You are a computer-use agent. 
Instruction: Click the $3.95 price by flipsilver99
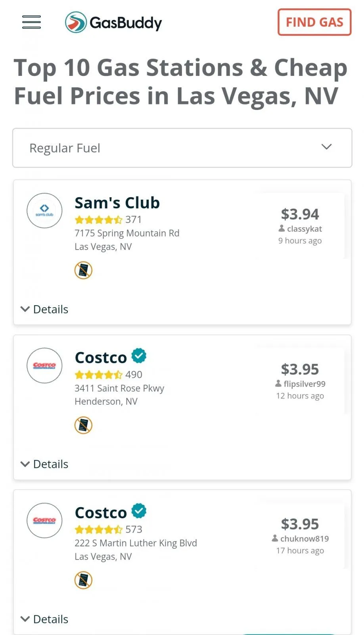pos(300,369)
